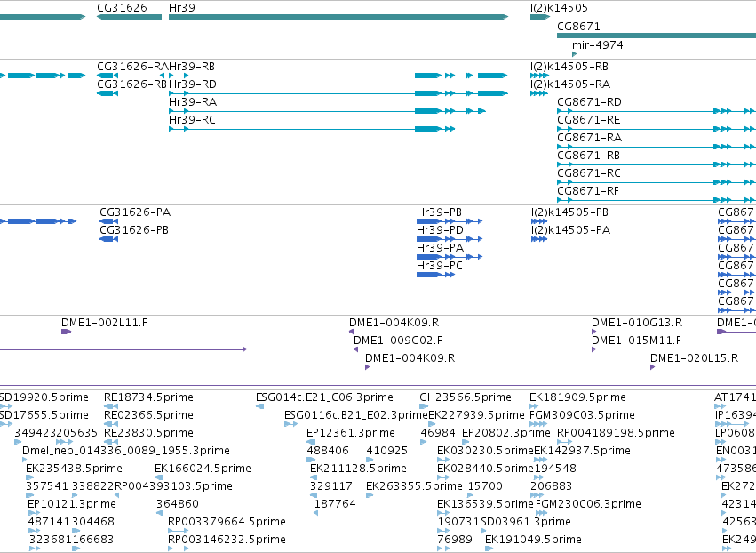The width and height of the screenshot is (756, 553).
Task: Click the DME1-010G13.R label
Action: (x=637, y=323)
